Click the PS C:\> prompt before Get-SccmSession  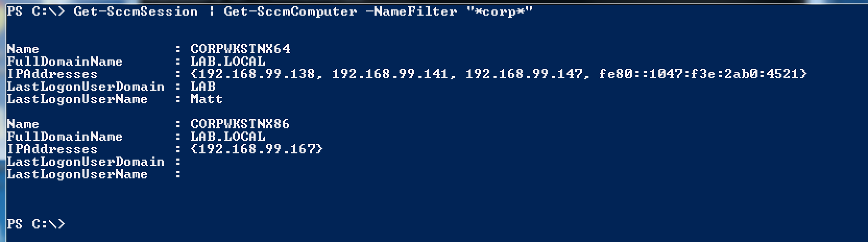(x=35, y=11)
